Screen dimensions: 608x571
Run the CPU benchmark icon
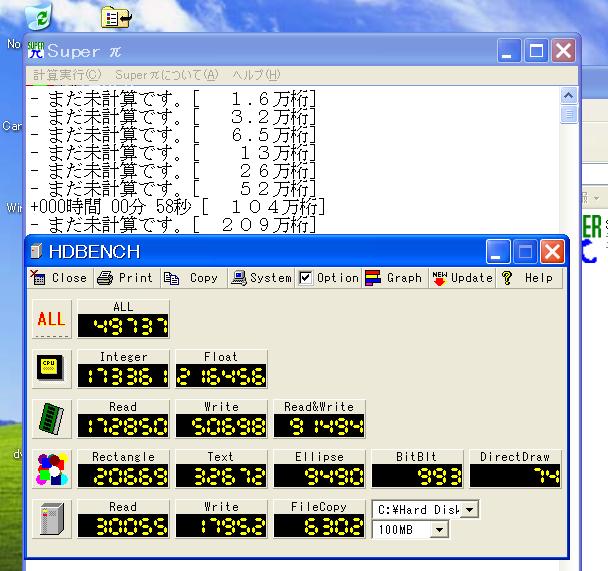tap(52, 369)
